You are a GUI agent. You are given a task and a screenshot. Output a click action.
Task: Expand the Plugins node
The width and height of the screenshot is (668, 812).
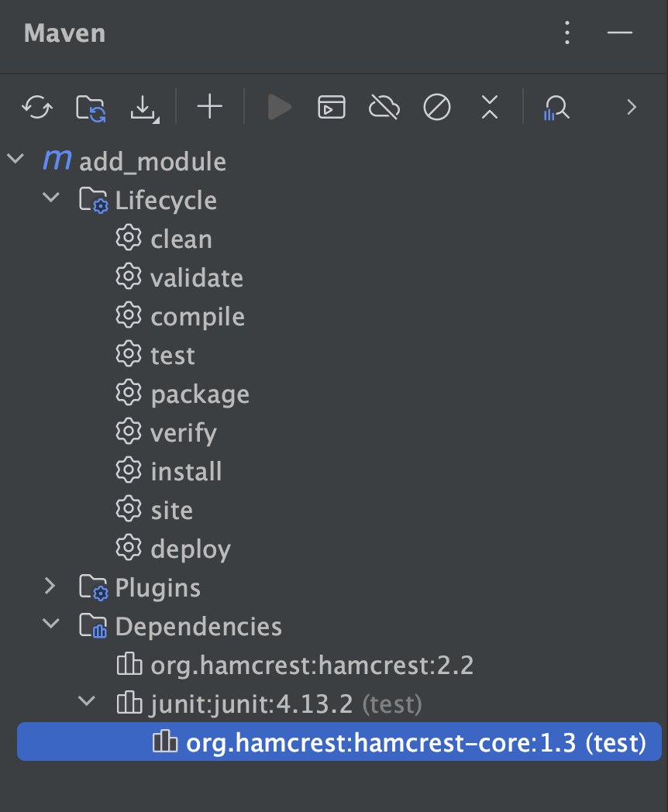(x=50, y=587)
